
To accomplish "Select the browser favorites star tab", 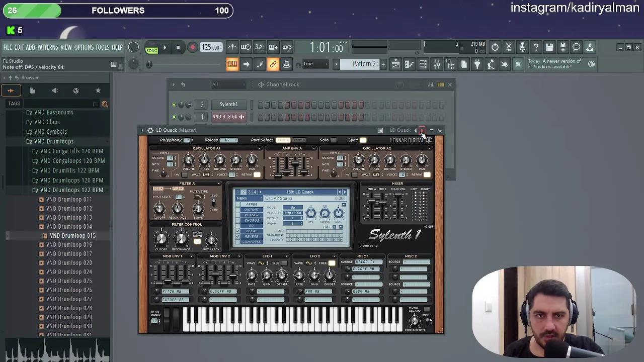I will click(98, 90).
